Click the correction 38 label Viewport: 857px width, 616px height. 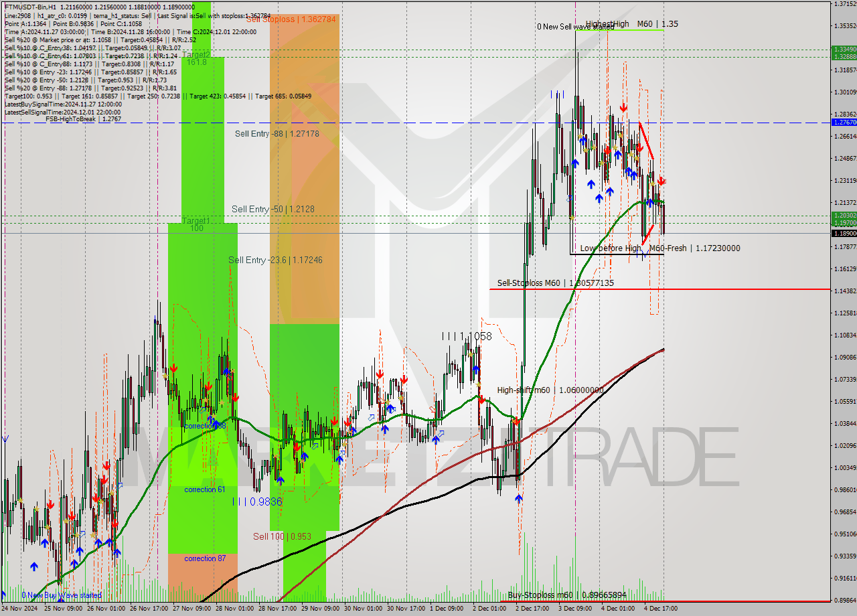pos(205,426)
